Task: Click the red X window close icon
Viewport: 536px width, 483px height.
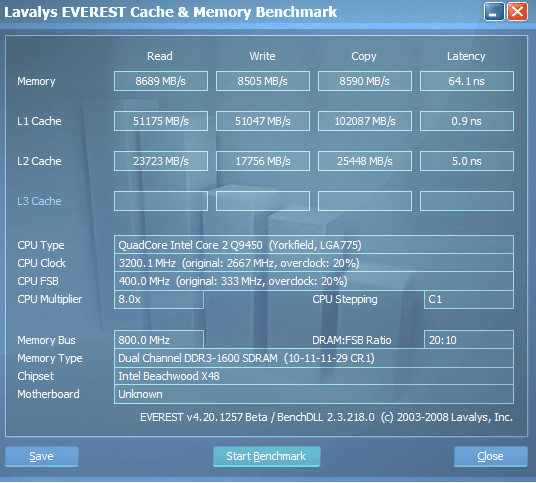Action: click(517, 12)
